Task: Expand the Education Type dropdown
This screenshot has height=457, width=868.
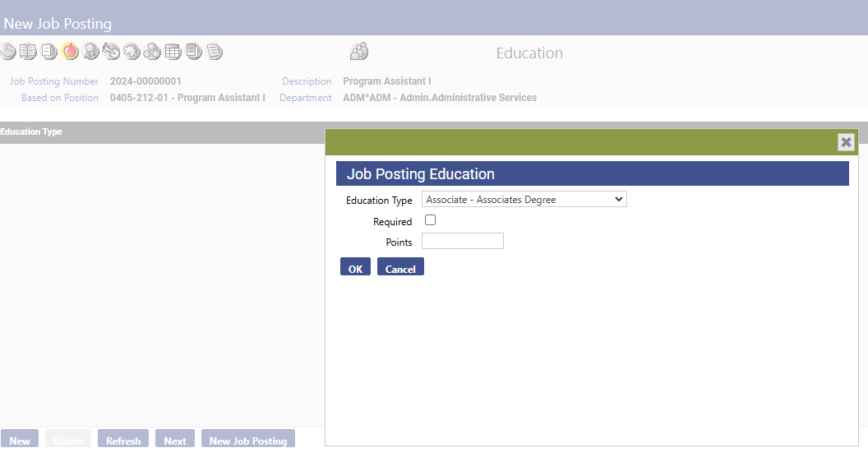Action: 524,199
